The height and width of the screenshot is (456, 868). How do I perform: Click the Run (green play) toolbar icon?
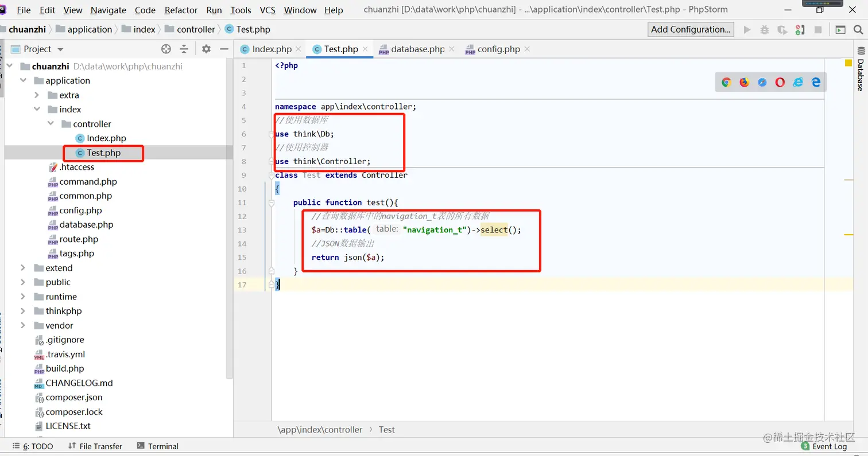pyautogui.click(x=747, y=30)
